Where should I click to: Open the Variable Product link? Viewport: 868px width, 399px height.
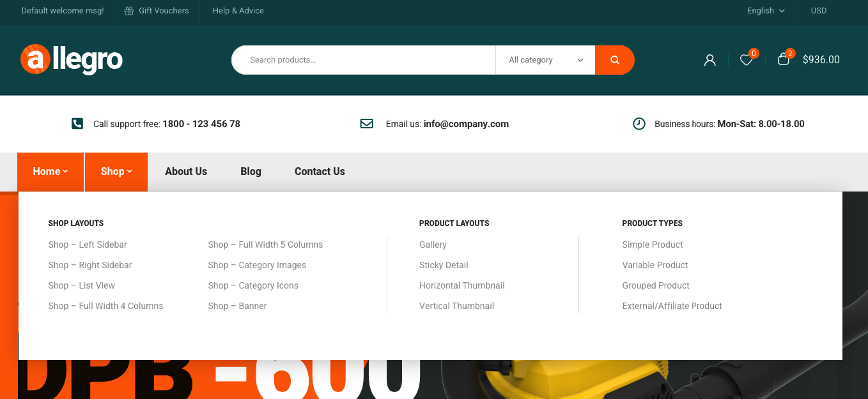(655, 265)
